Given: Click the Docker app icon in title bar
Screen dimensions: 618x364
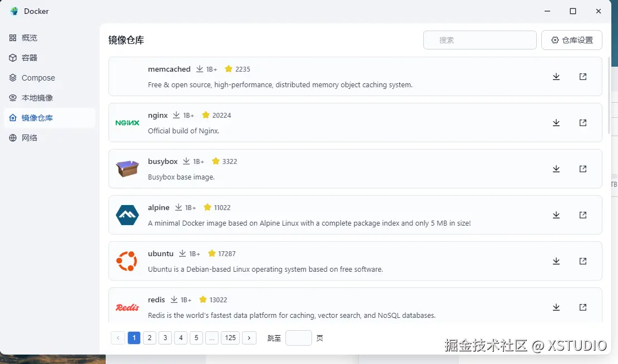Looking at the screenshot, I should [14, 11].
